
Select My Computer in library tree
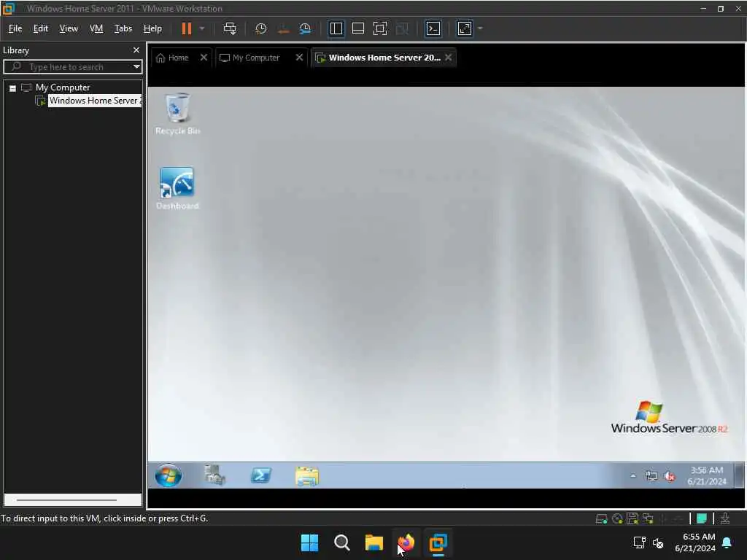pyautogui.click(x=63, y=87)
